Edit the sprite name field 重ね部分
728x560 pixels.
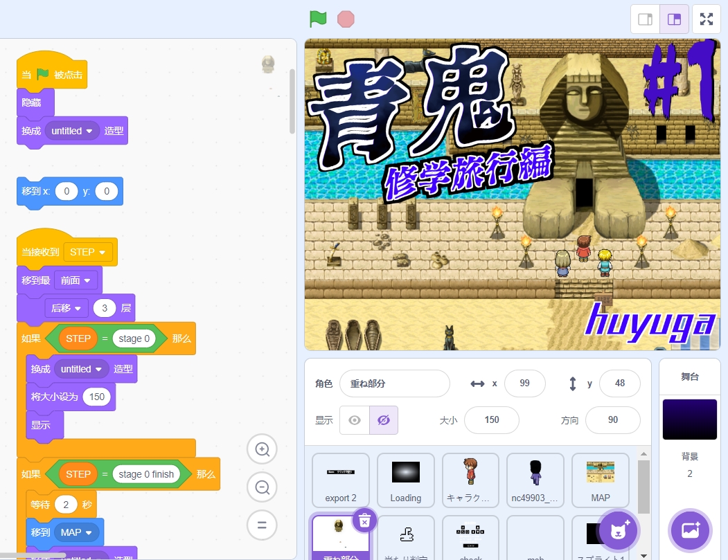(395, 383)
